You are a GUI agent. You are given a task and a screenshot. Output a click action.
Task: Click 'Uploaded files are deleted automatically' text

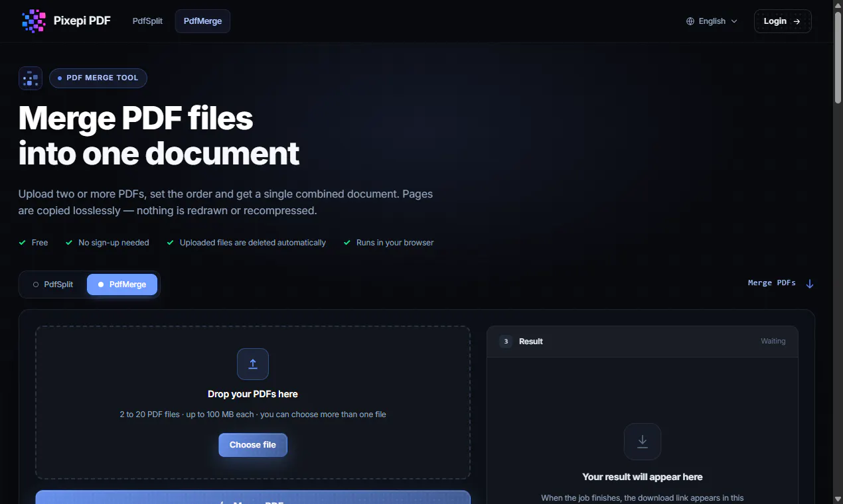(253, 243)
